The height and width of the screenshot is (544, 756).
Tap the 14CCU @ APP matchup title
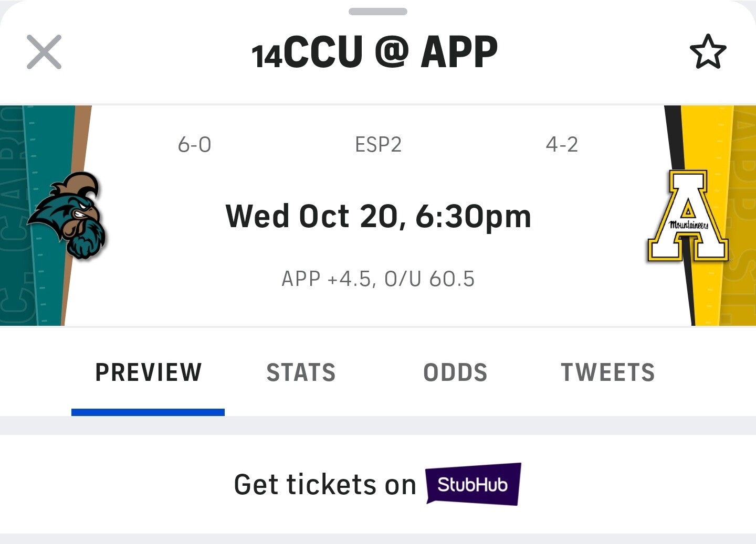[375, 52]
